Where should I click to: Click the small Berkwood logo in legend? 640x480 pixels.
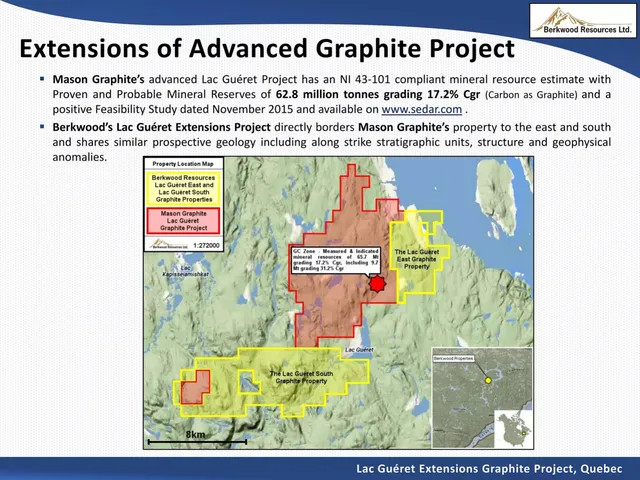169,244
